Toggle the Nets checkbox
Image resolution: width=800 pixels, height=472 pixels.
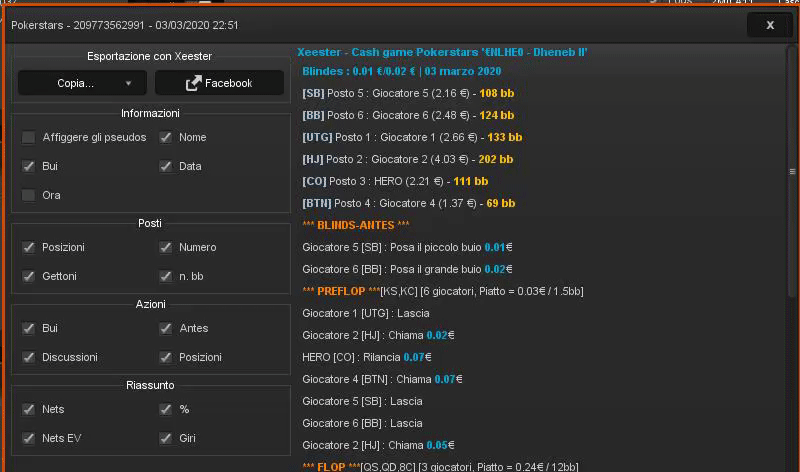[x=29, y=409]
